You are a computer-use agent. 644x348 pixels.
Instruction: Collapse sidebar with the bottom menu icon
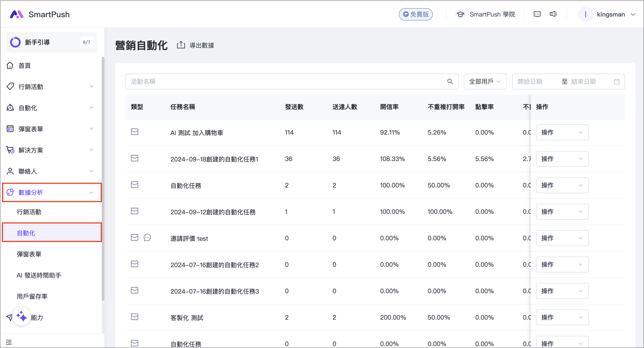[x=9, y=342]
